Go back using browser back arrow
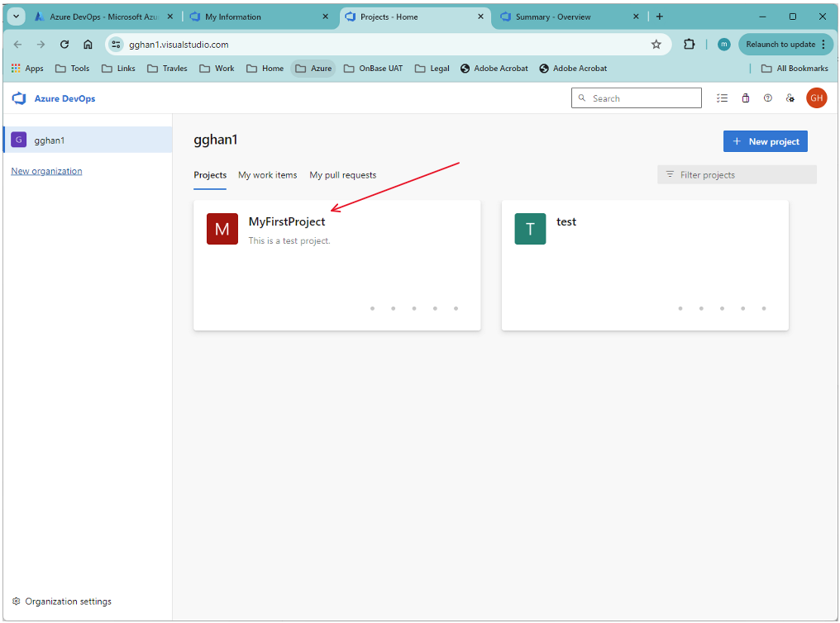 [17, 45]
